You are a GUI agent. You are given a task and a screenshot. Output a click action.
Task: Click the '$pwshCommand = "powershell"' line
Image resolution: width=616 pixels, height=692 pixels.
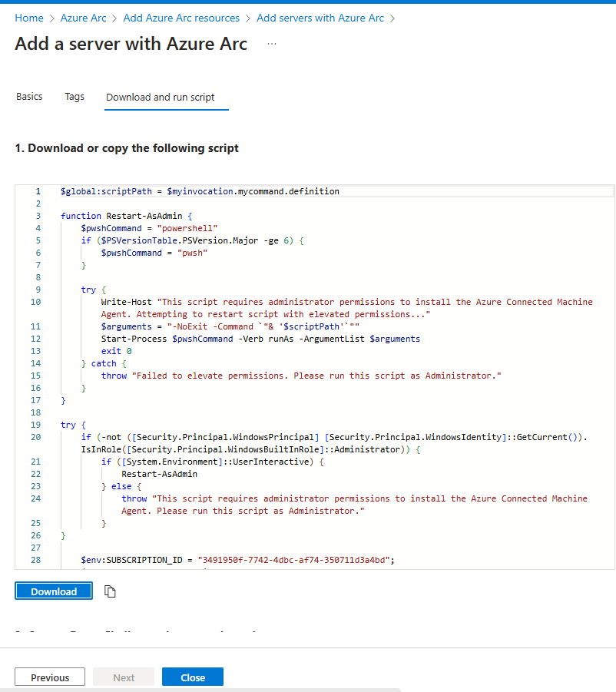pos(149,228)
